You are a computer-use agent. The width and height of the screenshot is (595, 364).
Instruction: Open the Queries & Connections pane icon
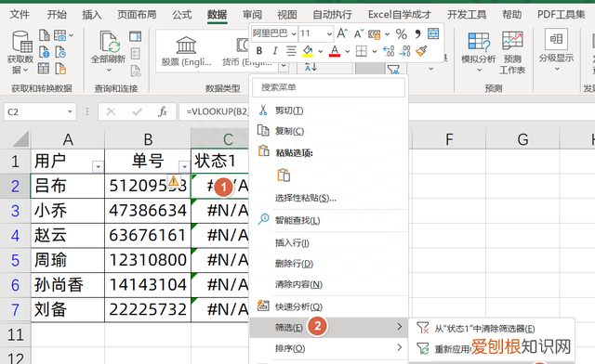tap(136, 36)
